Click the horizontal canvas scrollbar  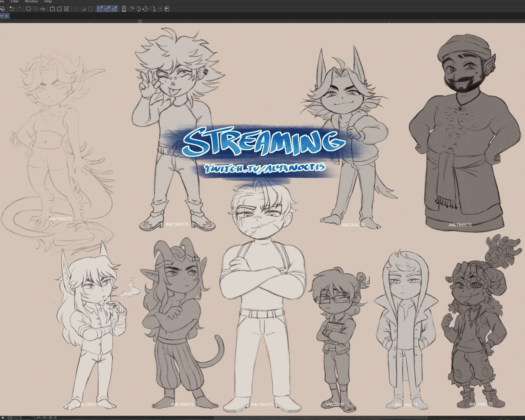tap(321, 418)
